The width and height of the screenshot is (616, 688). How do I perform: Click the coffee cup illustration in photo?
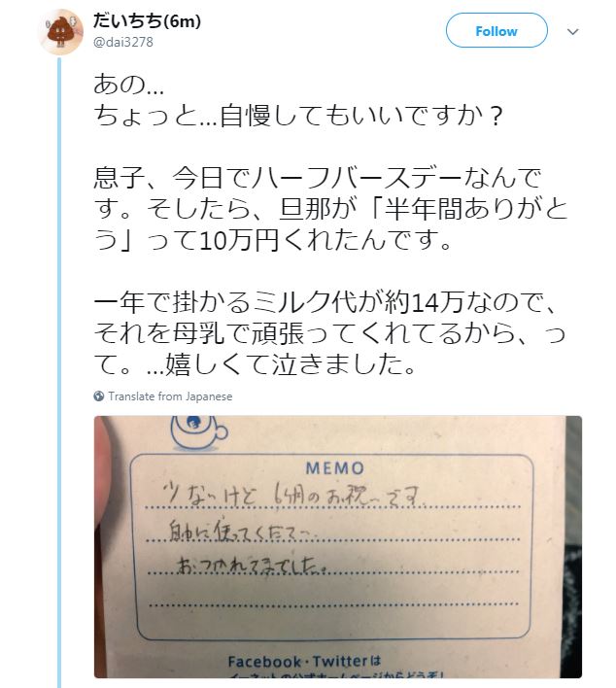coord(198,432)
